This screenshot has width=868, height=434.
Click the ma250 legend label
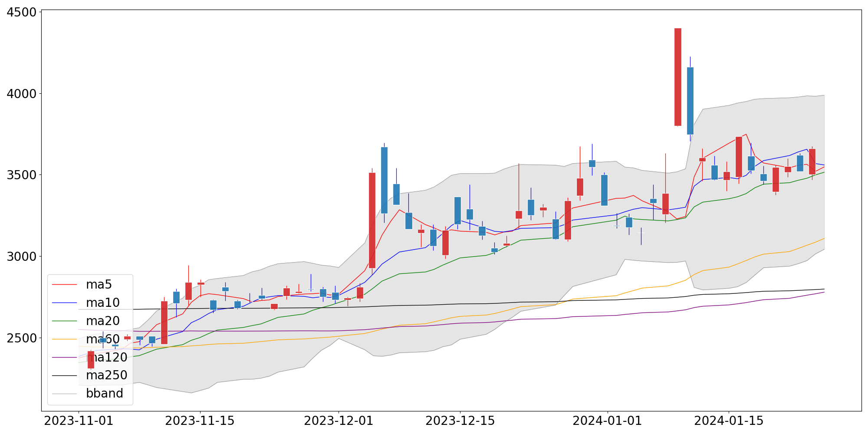click(x=107, y=375)
